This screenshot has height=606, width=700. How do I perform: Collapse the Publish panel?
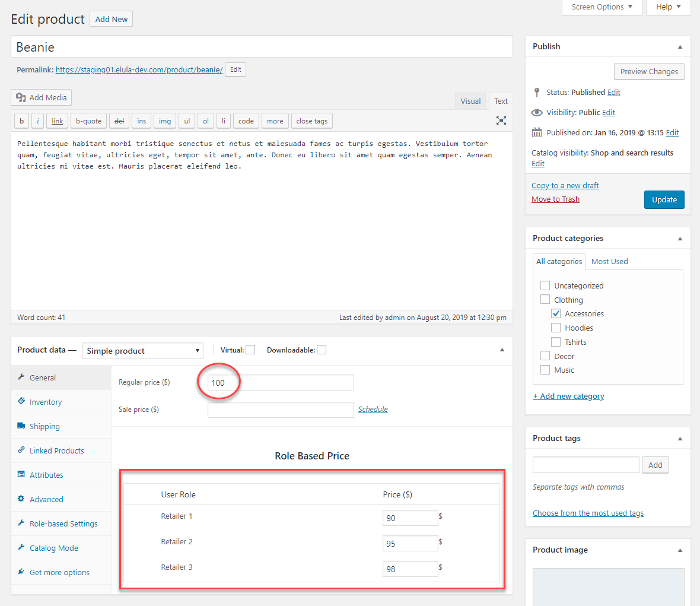click(680, 47)
